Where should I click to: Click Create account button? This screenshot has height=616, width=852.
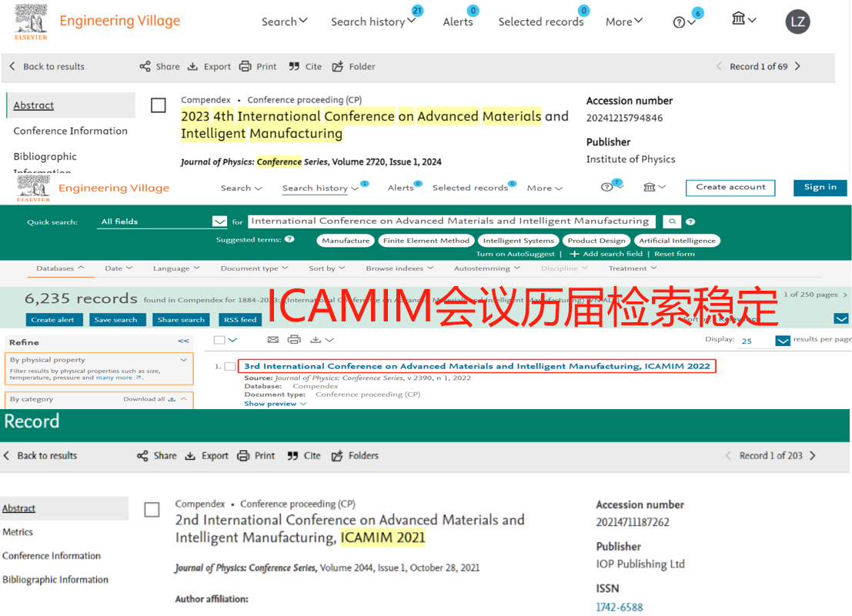730,187
